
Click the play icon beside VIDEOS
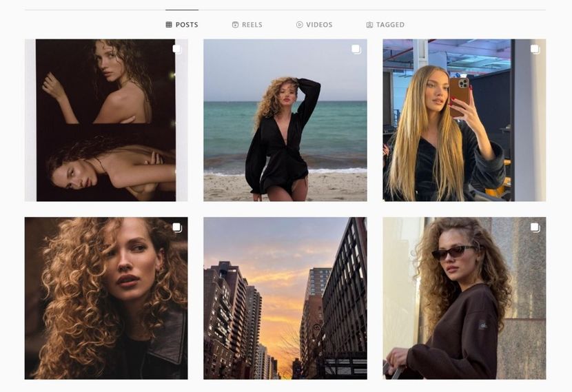300,25
